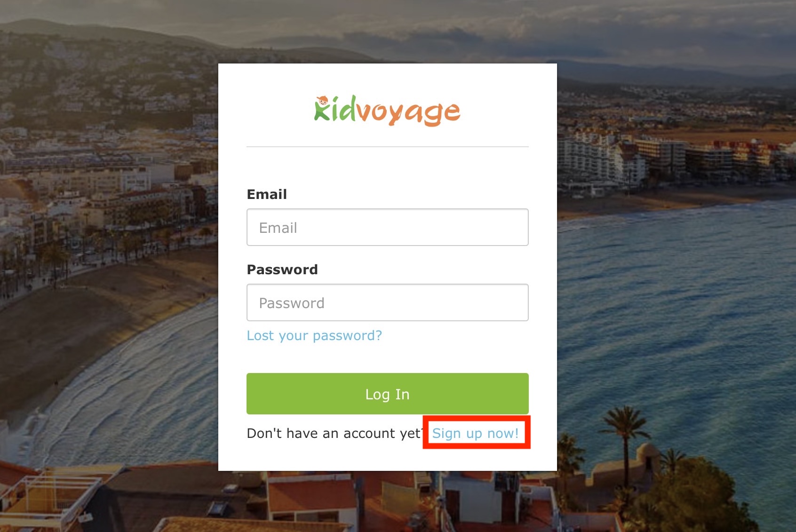The height and width of the screenshot is (532, 796).
Task: Click the Kidvoyage logo
Action: [387, 111]
